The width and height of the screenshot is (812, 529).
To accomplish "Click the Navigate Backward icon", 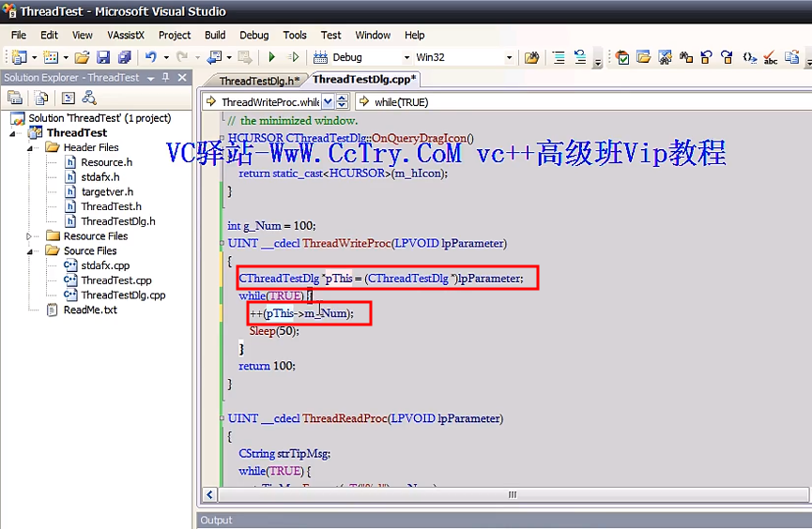I will [214, 57].
